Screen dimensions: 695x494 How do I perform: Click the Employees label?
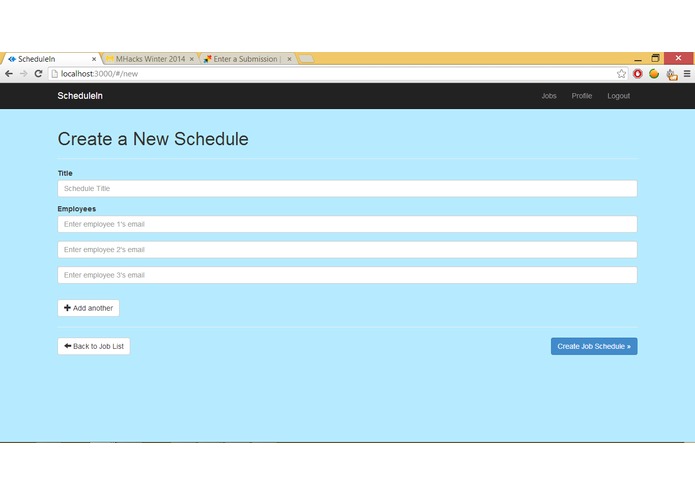pyautogui.click(x=77, y=209)
